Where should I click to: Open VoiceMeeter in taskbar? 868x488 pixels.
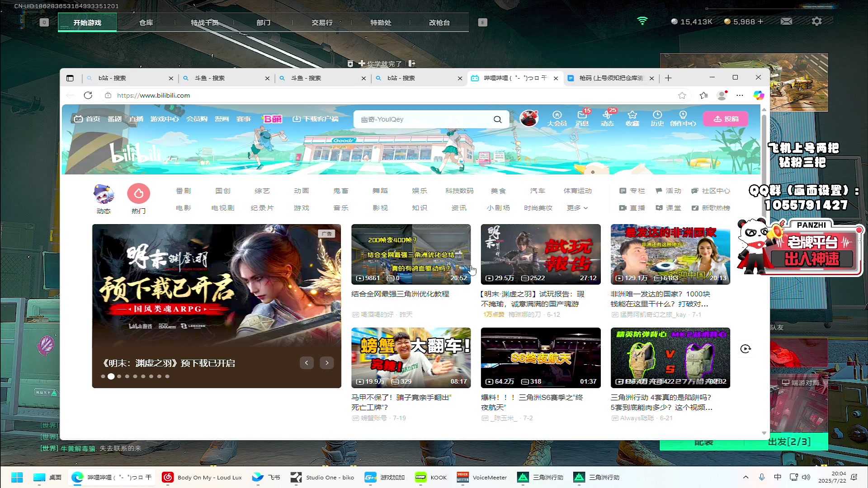(x=482, y=477)
